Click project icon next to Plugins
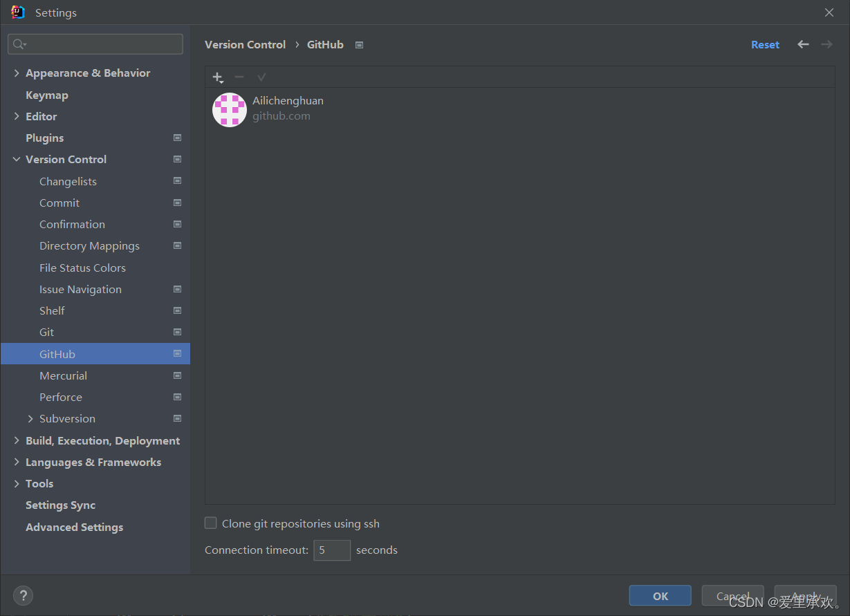 177,138
